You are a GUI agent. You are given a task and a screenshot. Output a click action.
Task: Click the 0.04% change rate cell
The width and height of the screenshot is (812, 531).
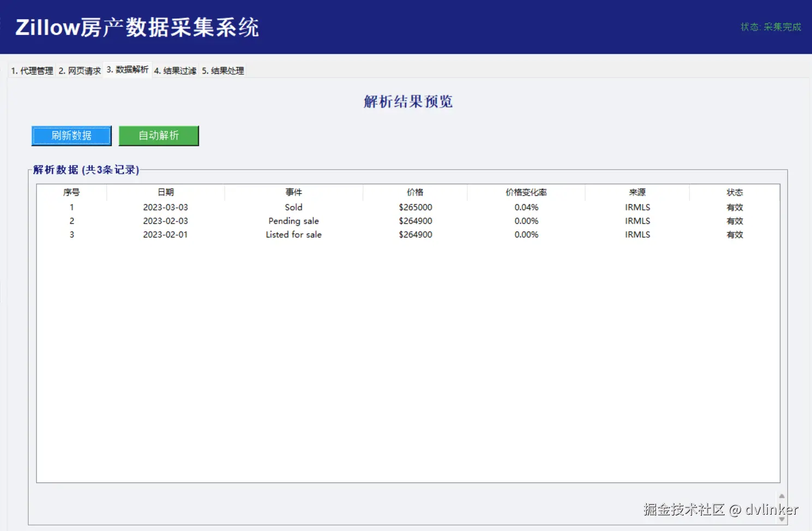(x=526, y=207)
